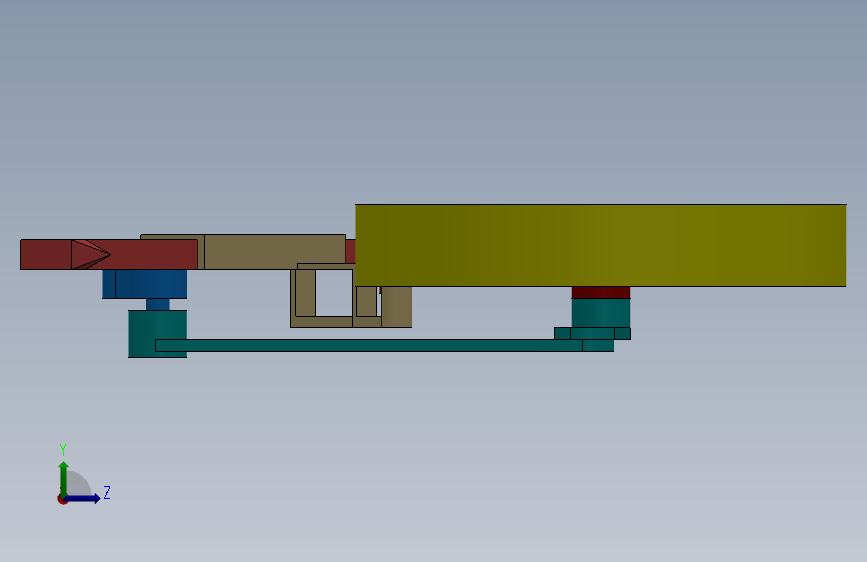The image size is (867, 562).
Task: Select the teal cylinder under the yellow block
Action: click(600, 313)
